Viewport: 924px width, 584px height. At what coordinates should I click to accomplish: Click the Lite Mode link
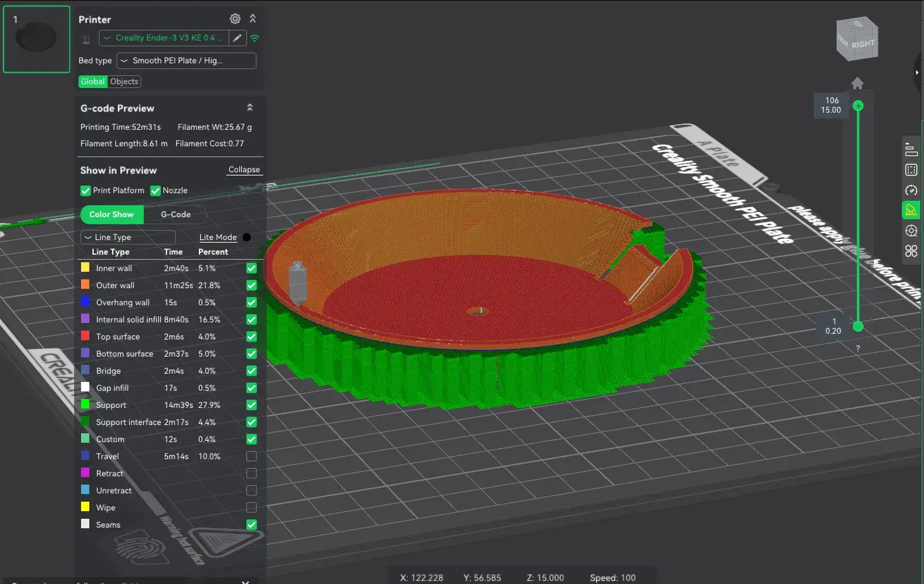tap(218, 238)
